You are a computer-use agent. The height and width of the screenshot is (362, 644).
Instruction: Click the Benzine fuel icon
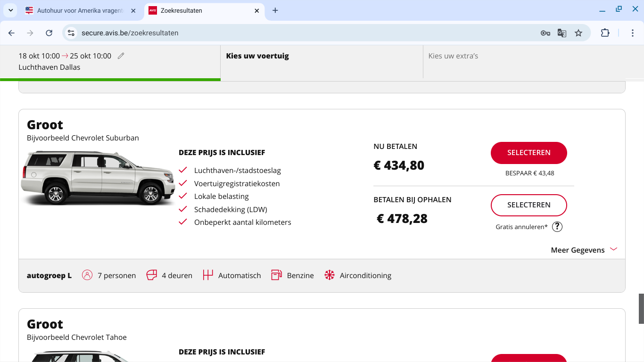[276, 275]
